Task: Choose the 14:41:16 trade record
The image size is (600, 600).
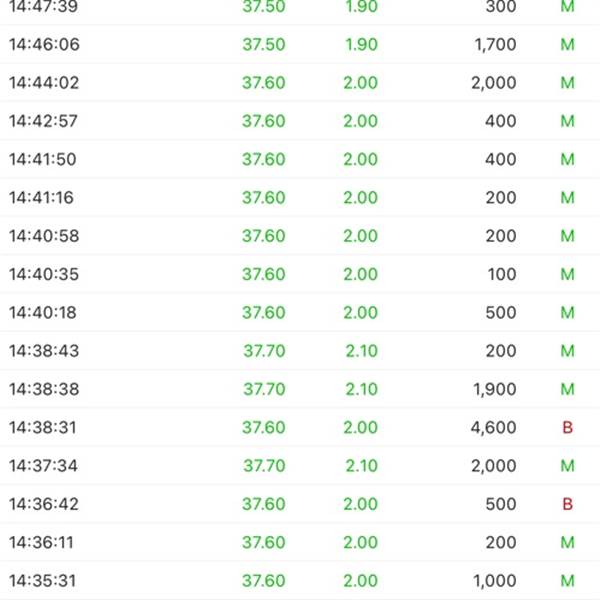Action: pyautogui.click(x=300, y=197)
